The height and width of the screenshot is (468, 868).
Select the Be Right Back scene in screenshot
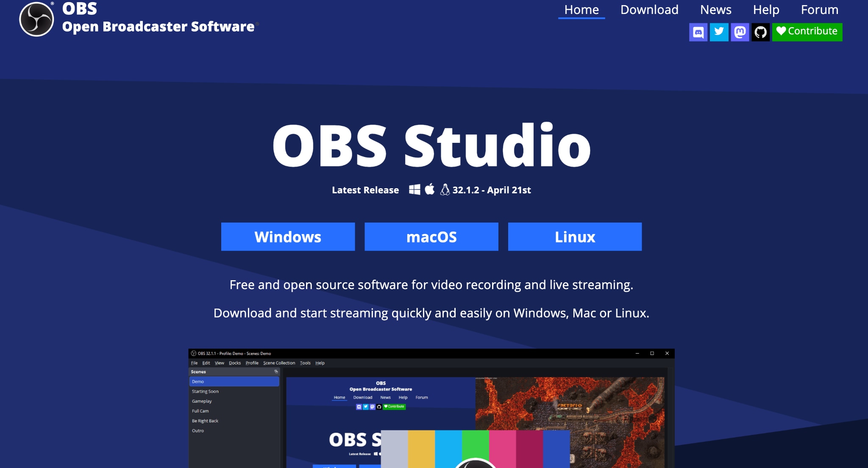coord(234,421)
